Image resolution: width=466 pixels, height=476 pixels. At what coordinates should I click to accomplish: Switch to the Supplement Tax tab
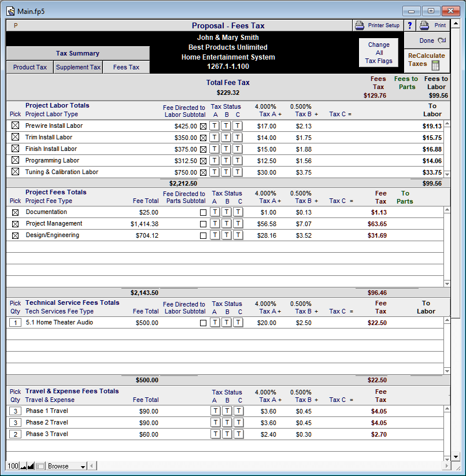(78, 67)
